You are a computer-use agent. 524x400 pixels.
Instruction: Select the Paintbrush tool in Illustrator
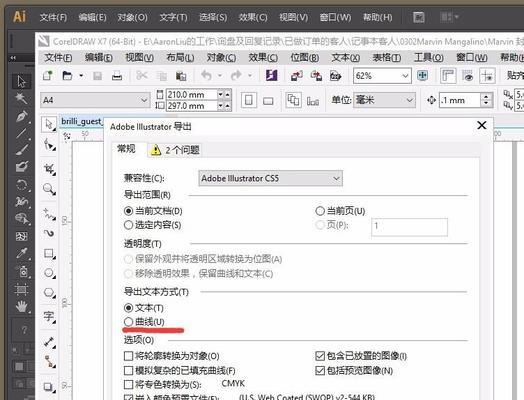click(21, 150)
